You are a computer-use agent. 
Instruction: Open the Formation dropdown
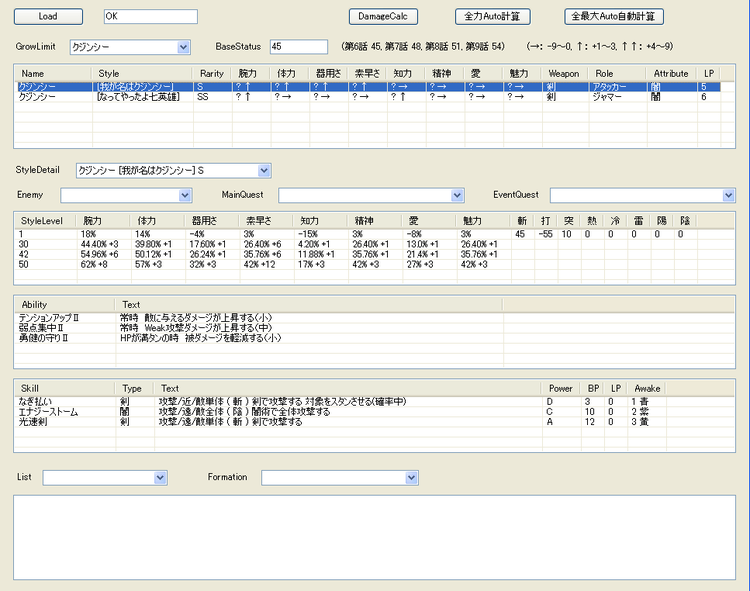(411, 478)
